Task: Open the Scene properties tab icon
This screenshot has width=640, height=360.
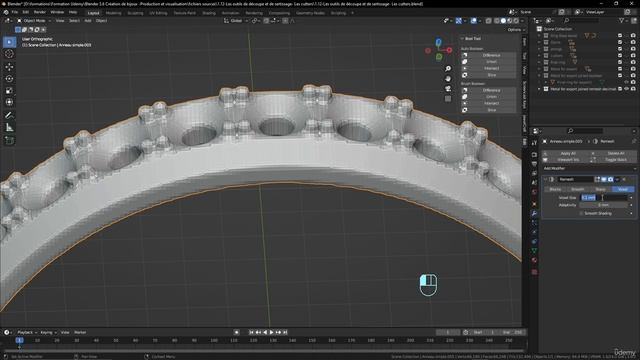Action: click(x=534, y=183)
